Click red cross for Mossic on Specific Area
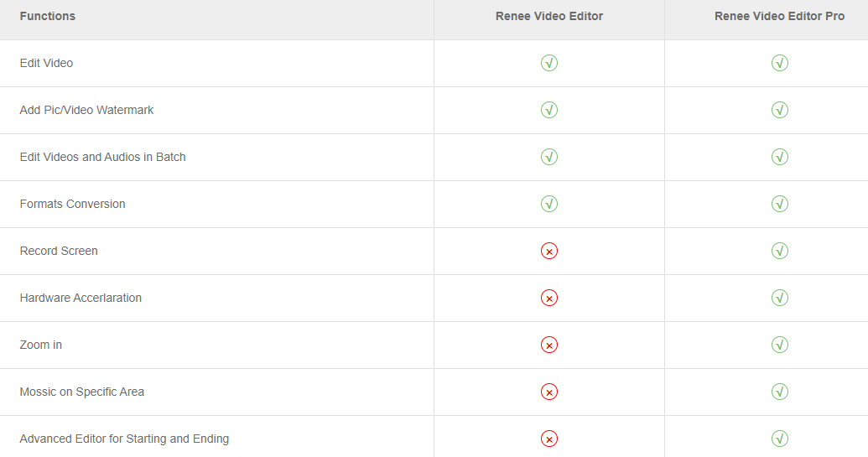This screenshot has height=457, width=868. click(x=549, y=392)
